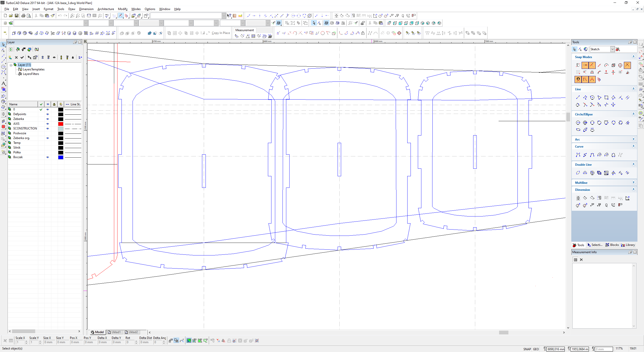Toggle visibility of Zeberka layer
The width and height of the screenshot is (644, 352).
point(48,119)
